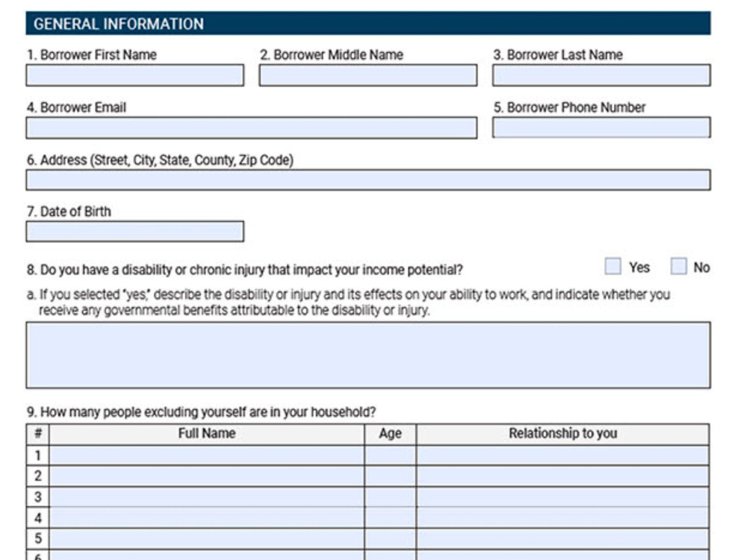Check the Yes box for question 8
747x560 pixels.
(x=614, y=267)
